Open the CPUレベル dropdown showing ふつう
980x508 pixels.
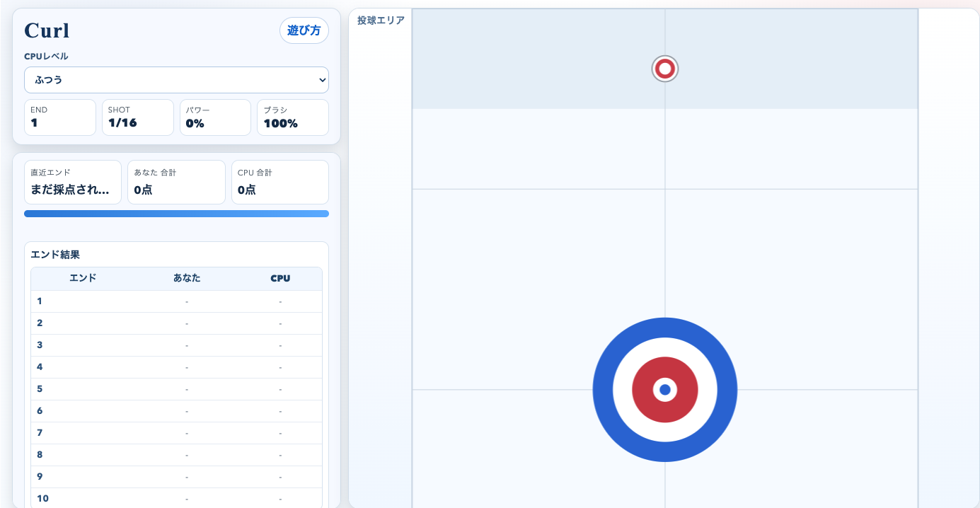(x=176, y=80)
